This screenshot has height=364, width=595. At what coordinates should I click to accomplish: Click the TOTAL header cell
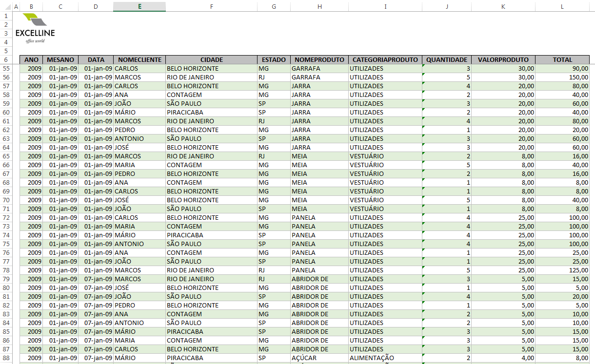point(563,59)
